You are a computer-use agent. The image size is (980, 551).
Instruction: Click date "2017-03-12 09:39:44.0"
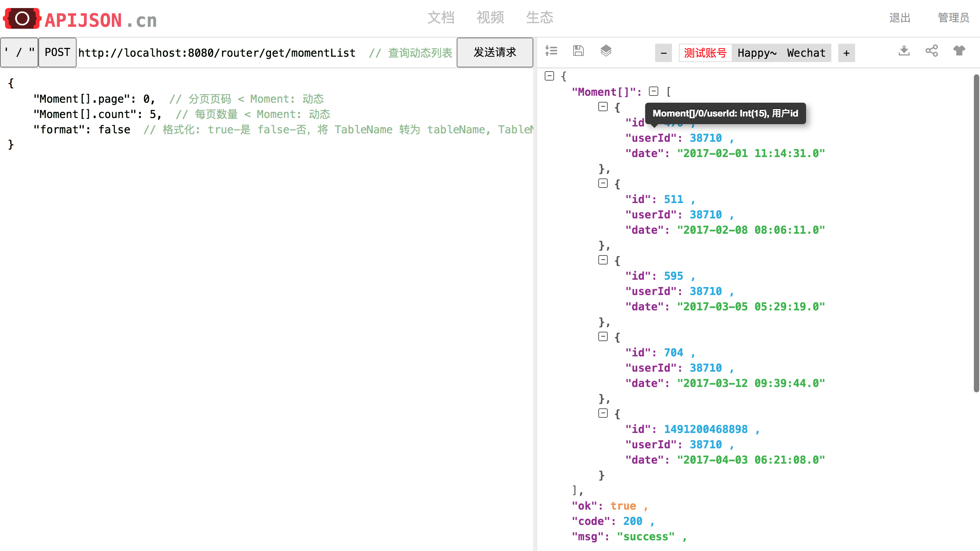pos(751,383)
